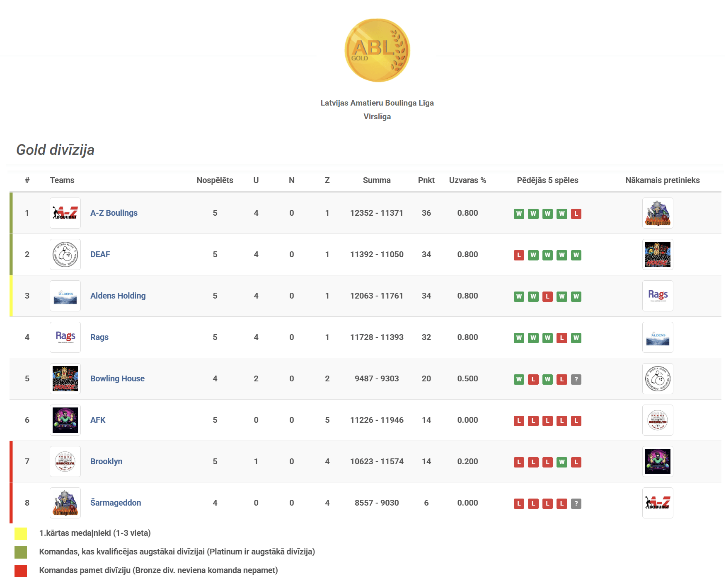Screen dimensions: 726x588
Task: Click next opponent logo in DEAF row
Action: click(658, 254)
